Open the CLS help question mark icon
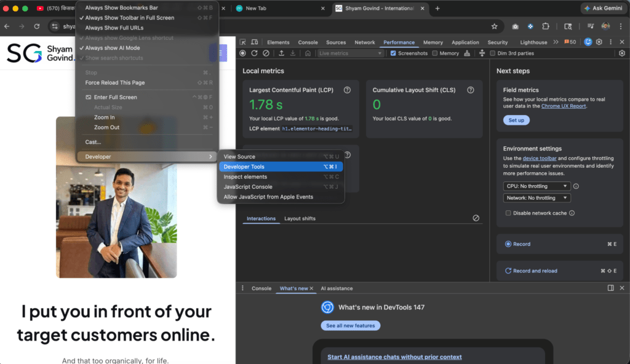Image resolution: width=630 pixels, height=364 pixels. (471, 90)
